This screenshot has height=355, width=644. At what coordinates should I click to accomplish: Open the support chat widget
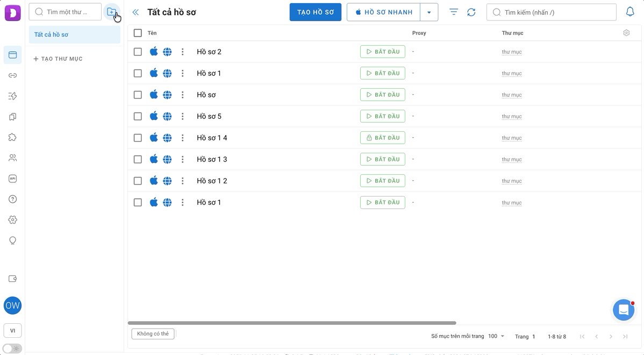pos(624,310)
